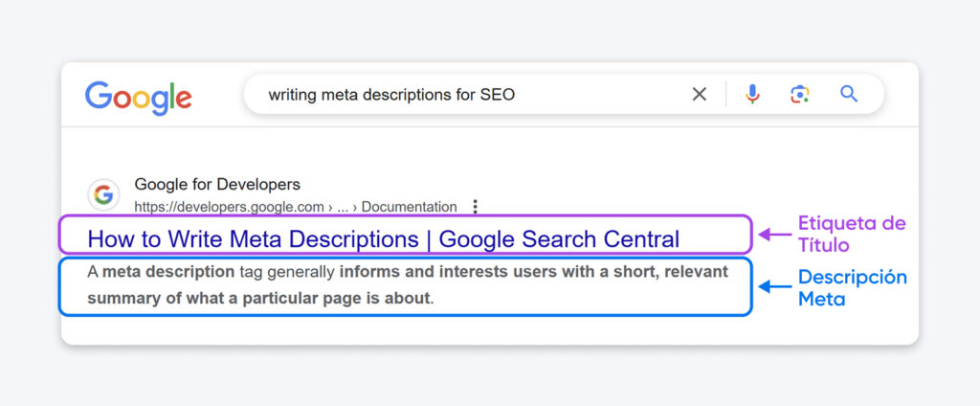
Task: Click the Google logo
Action: pos(138,95)
